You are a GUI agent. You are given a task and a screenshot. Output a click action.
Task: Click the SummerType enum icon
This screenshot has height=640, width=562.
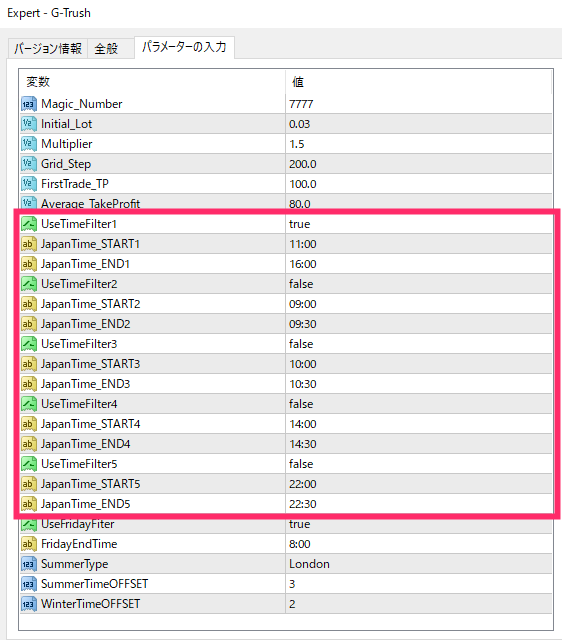click(x=29, y=564)
